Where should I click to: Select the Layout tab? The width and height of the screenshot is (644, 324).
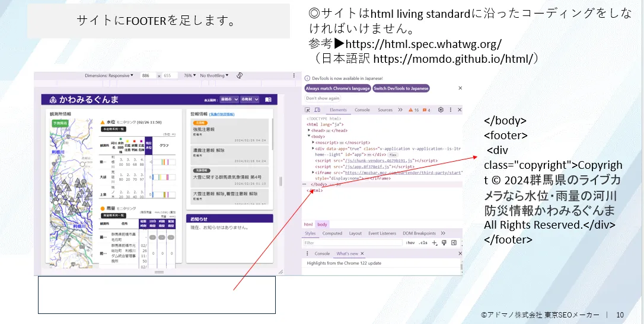coord(355,233)
